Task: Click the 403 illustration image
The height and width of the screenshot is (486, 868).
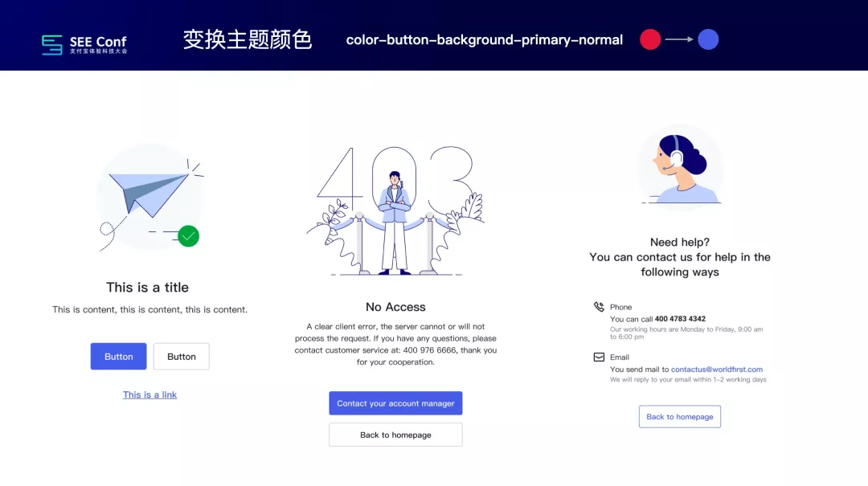Action: (395, 211)
